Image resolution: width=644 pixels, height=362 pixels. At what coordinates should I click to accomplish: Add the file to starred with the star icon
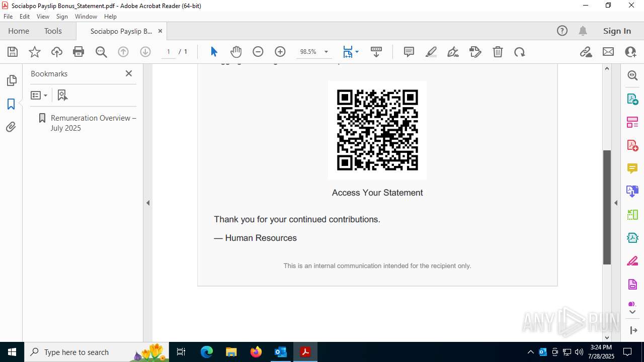(35, 52)
